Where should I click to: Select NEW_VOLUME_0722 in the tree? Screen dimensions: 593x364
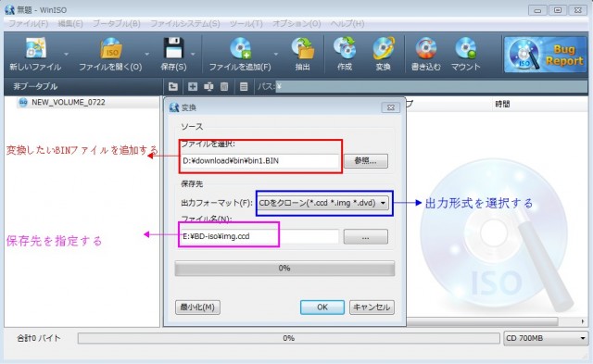coord(69,103)
